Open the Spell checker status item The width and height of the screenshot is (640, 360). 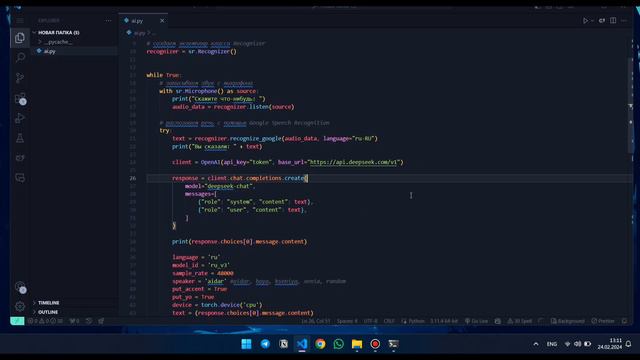(520, 321)
